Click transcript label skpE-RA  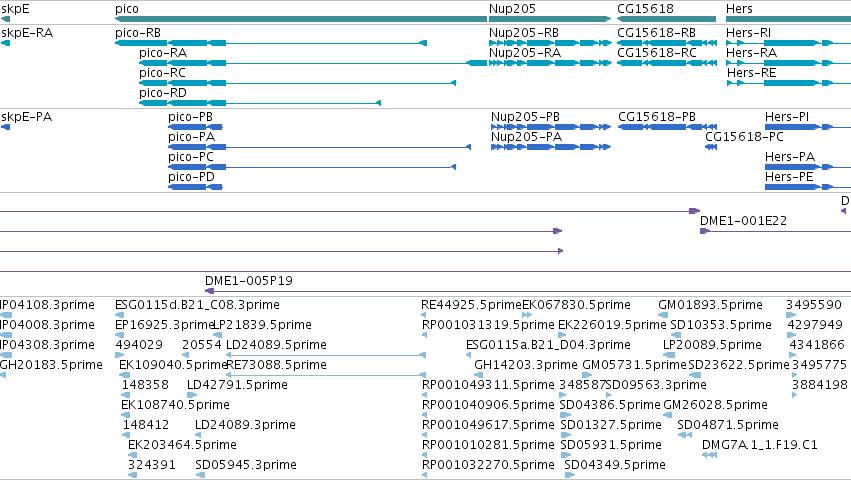27,33
